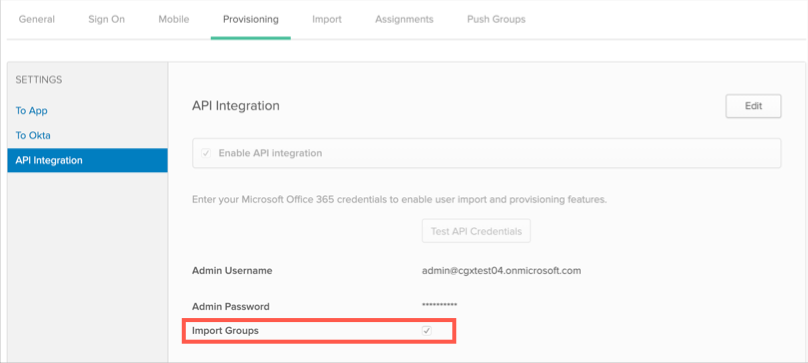Open the Import tab

pos(327,20)
